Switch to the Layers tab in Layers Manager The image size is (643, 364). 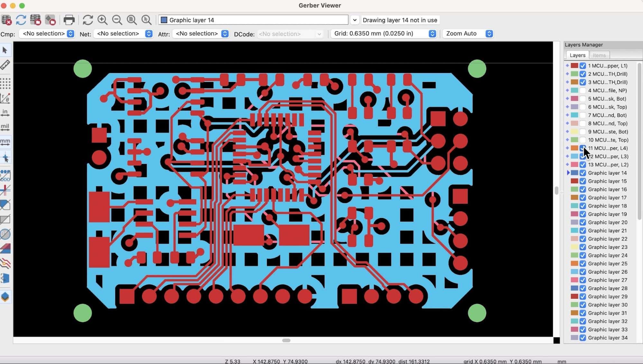pyautogui.click(x=577, y=55)
